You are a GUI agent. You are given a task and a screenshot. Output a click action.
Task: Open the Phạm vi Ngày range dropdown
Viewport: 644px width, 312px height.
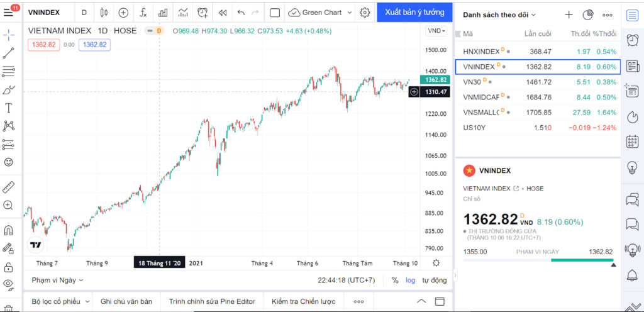(57, 280)
